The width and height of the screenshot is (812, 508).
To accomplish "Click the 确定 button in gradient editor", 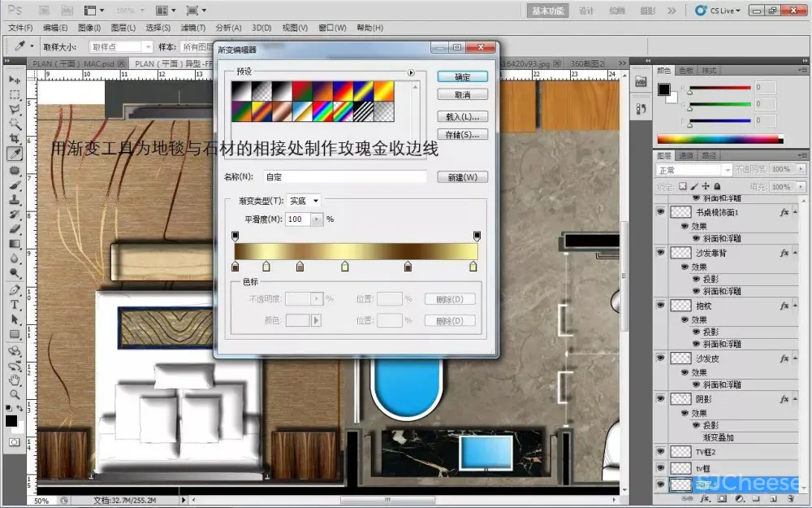I will coord(462,76).
